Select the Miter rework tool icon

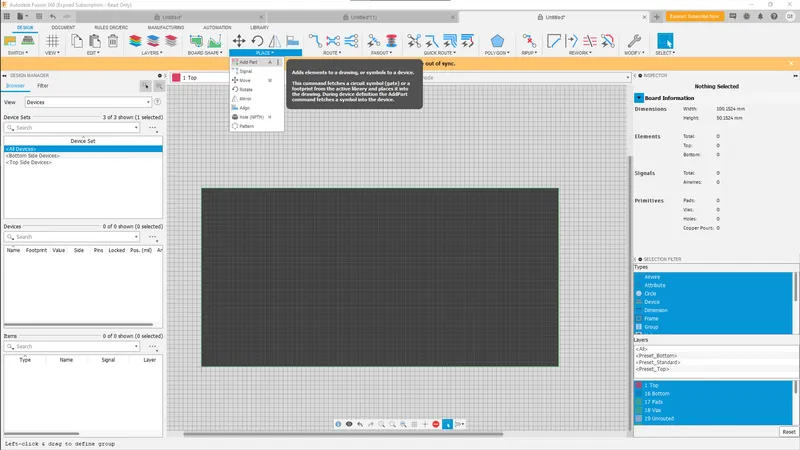point(554,41)
